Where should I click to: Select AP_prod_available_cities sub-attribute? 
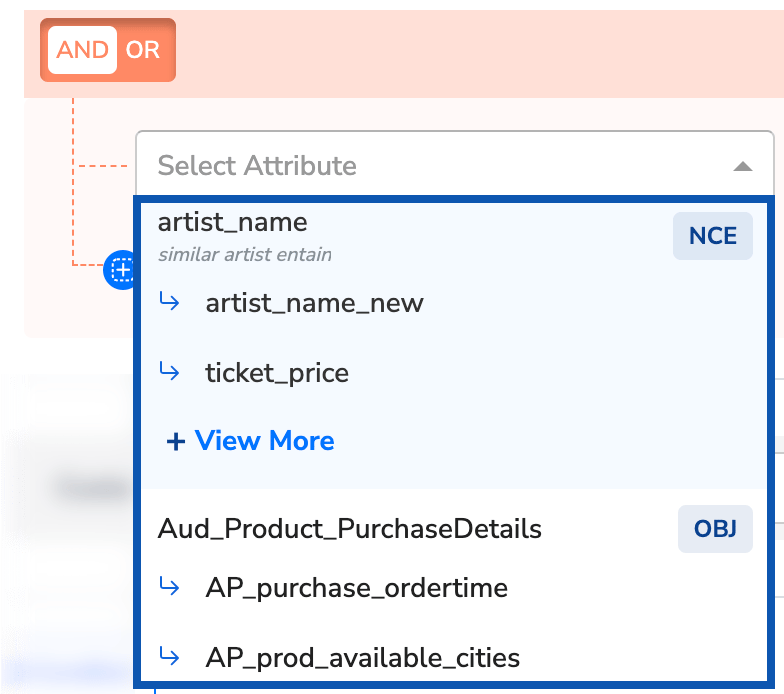362,658
